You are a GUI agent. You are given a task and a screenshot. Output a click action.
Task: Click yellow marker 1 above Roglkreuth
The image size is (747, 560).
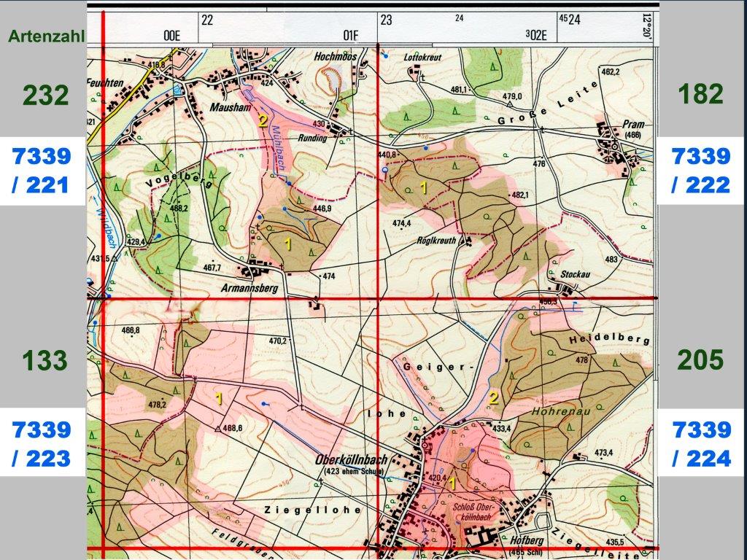pyautogui.click(x=424, y=187)
